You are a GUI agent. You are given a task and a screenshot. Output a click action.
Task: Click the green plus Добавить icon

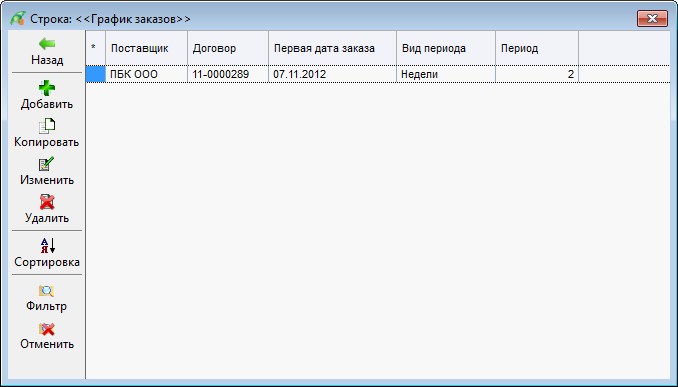(x=47, y=88)
